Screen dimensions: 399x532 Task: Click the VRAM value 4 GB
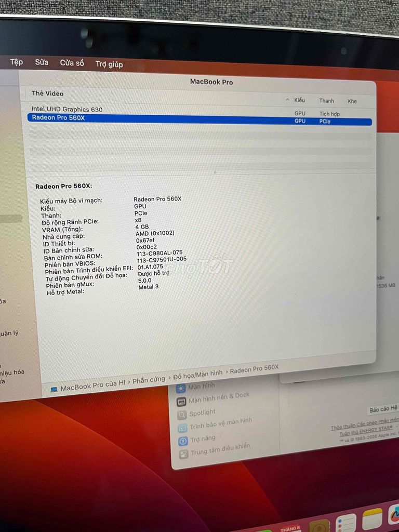[142, 227]
